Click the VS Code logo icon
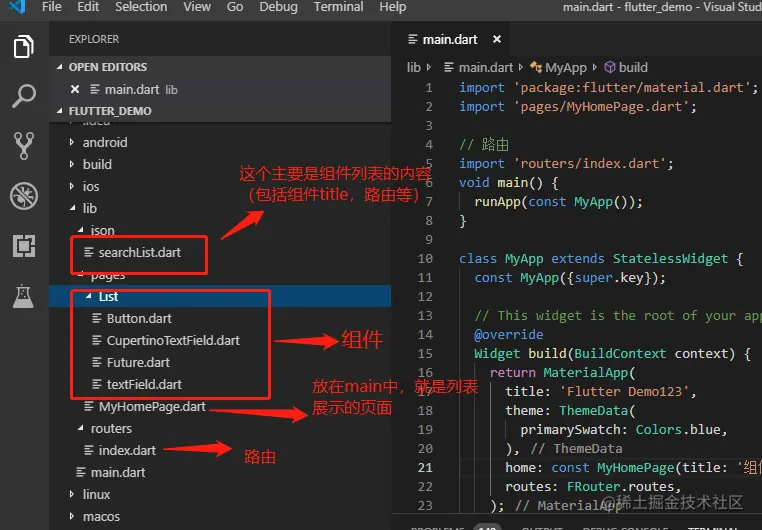This screenshot has width=762, height=530. pos(17,7)
